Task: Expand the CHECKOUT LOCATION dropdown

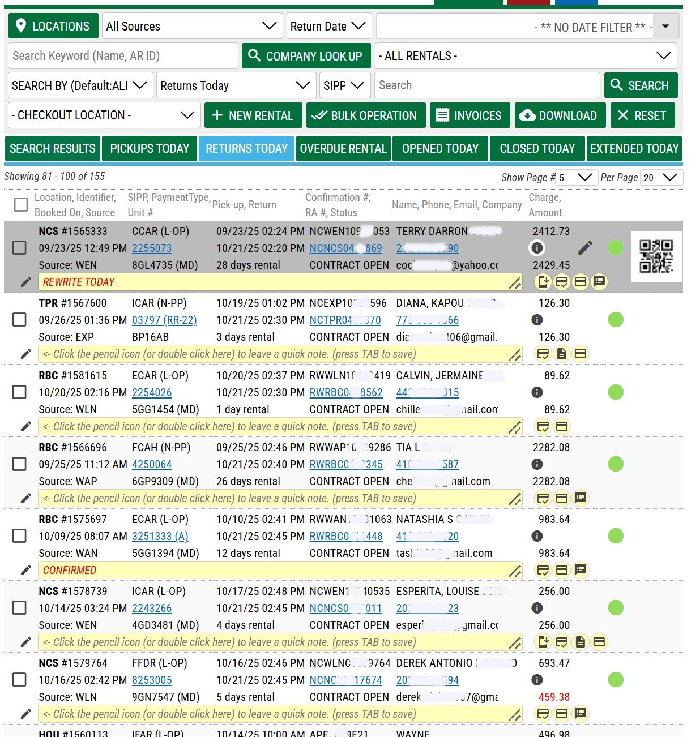Action: [x=104, y=115]
